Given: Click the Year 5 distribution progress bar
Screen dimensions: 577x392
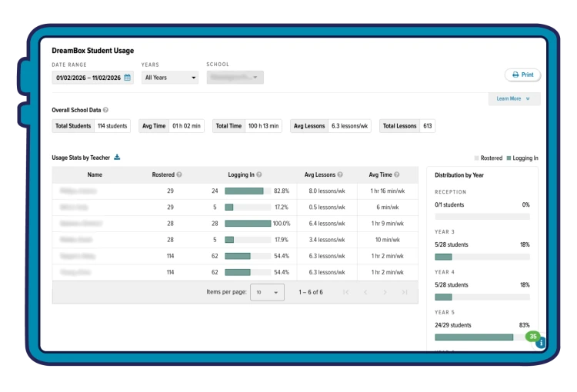Looking at the screenshot, I should point(482,337).
